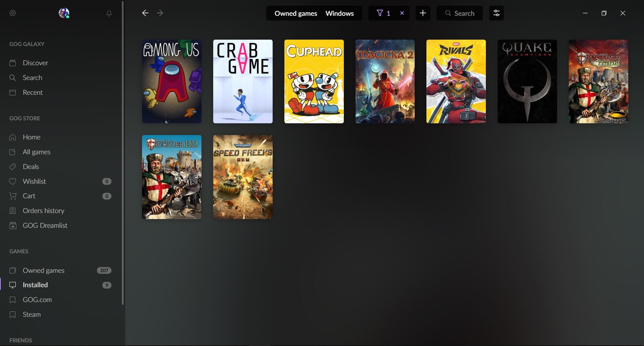This screenshot has width=644, height=346.
Task: Open Orders history
Action: coord(43,211)
